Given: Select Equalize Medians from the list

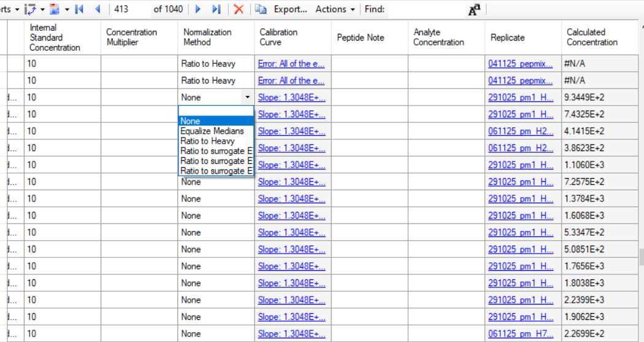Looking at the screenshot, I should (x=212, y=131).
